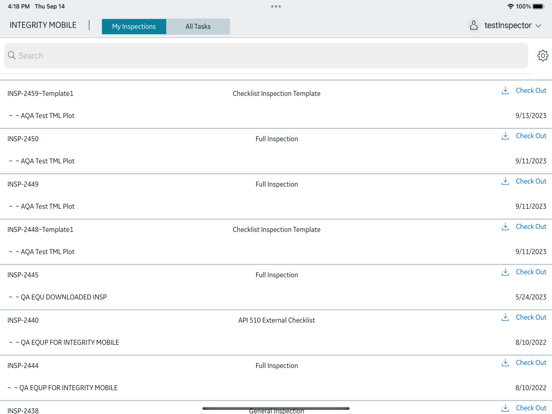
Task: Switch to the My Inspections tab
Action: (x=134, y=26)
